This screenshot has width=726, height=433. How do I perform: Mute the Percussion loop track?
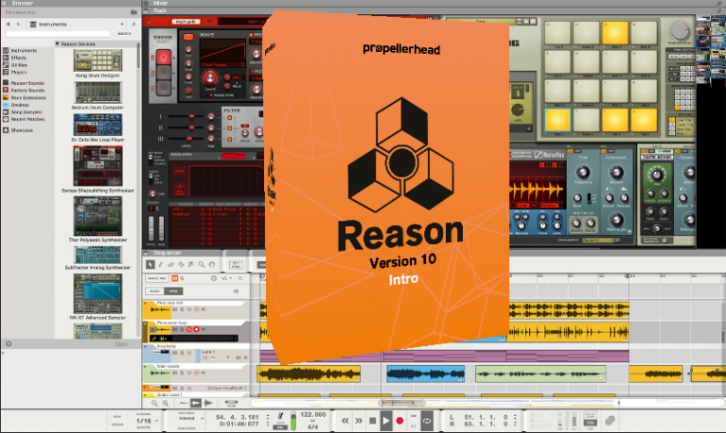coord(175,329)
